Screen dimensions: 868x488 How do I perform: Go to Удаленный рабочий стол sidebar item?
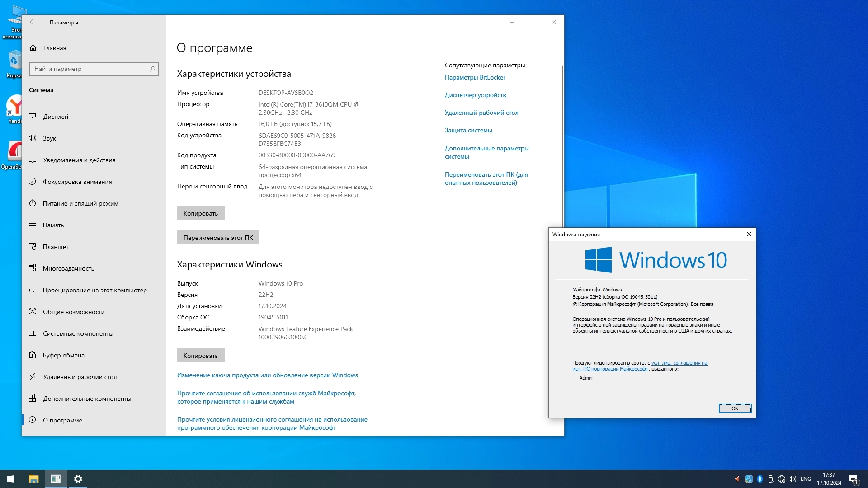coord(80,377)
